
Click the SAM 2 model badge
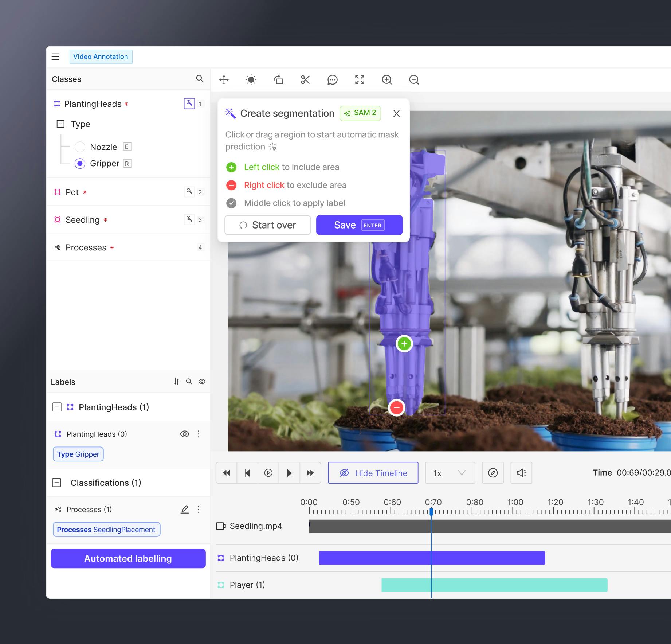360,113
